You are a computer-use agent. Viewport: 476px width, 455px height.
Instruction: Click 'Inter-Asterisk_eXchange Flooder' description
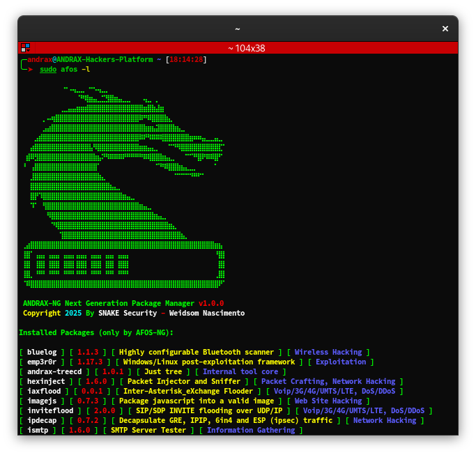[x=188, y=391]
